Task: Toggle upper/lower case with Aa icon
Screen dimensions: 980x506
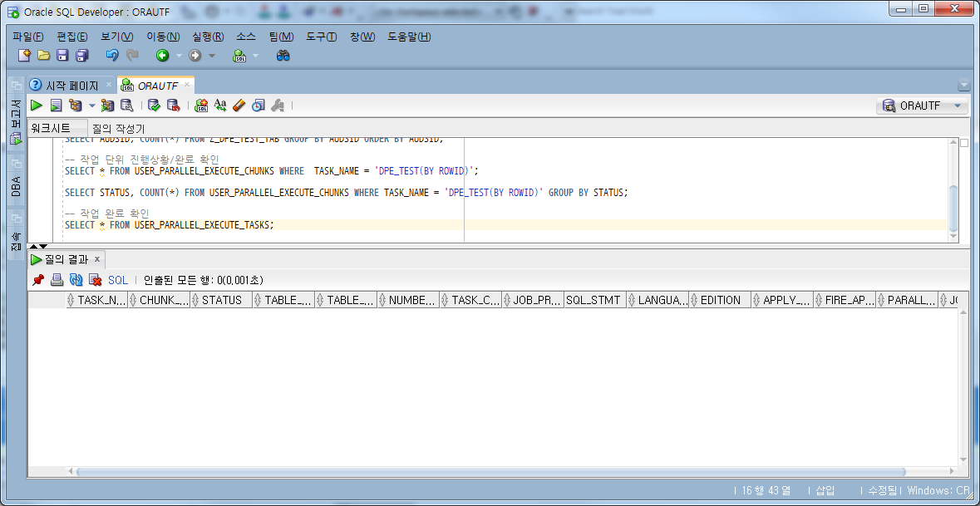Action: (220, 106)
